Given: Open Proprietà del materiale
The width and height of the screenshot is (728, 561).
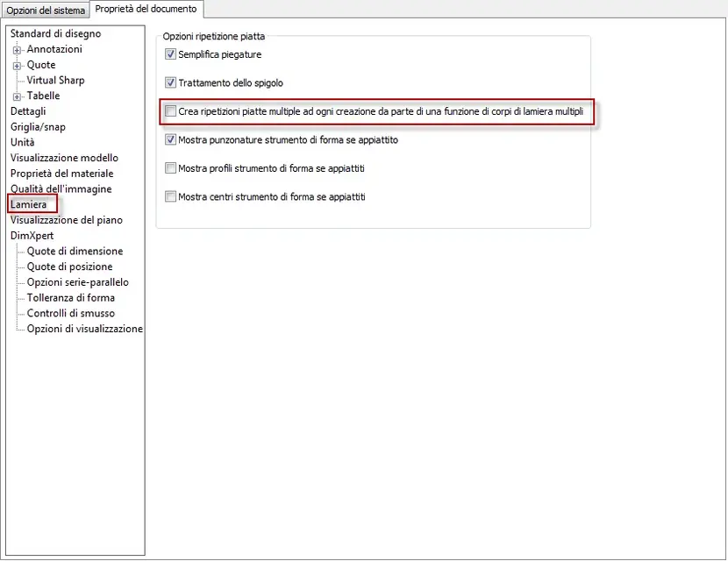Looking at the screenshot, I should click(x=61, y=174).
